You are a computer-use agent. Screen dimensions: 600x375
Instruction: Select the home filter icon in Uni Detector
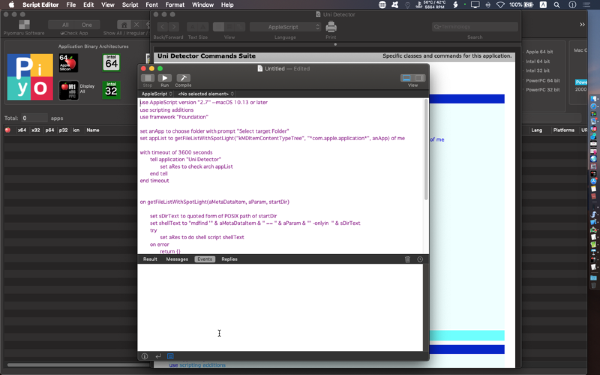click(124, 25)
